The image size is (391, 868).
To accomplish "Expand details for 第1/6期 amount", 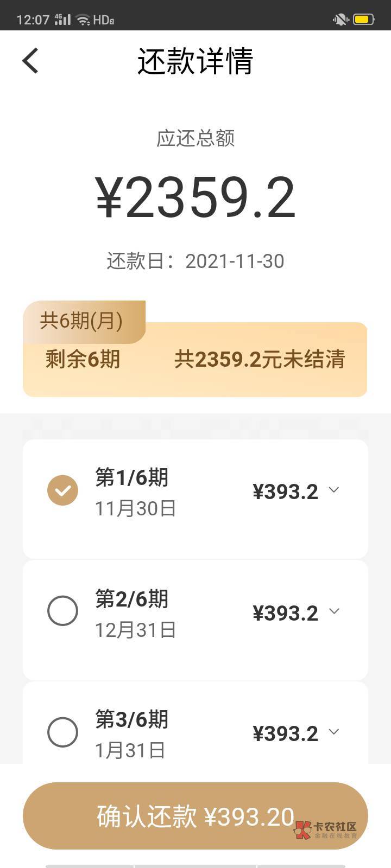I will coord(334,490).
